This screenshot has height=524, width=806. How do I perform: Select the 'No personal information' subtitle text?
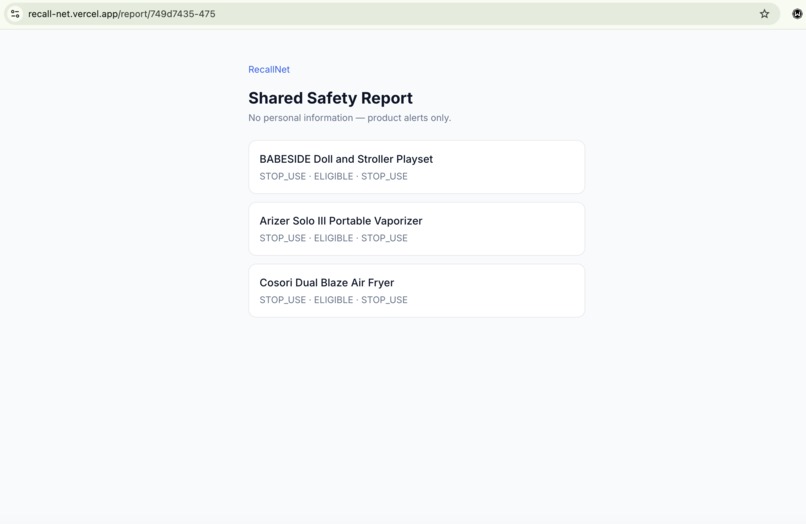tap(350, 118)
